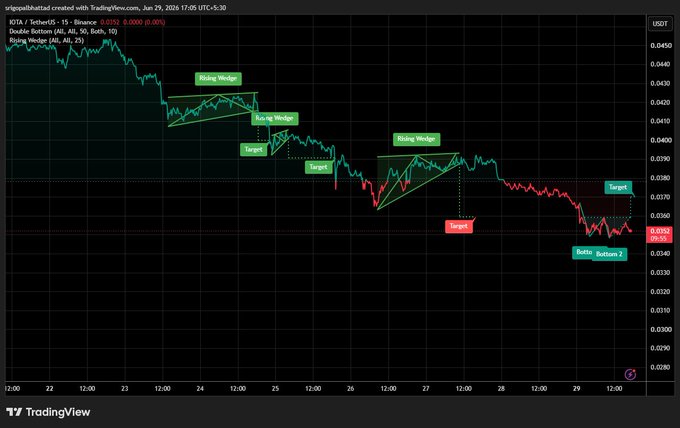Image resolution: width=680 pixels, height=428 pixels.
Task: Click the 0.0430 price axis label
Action: coord(660,83)
